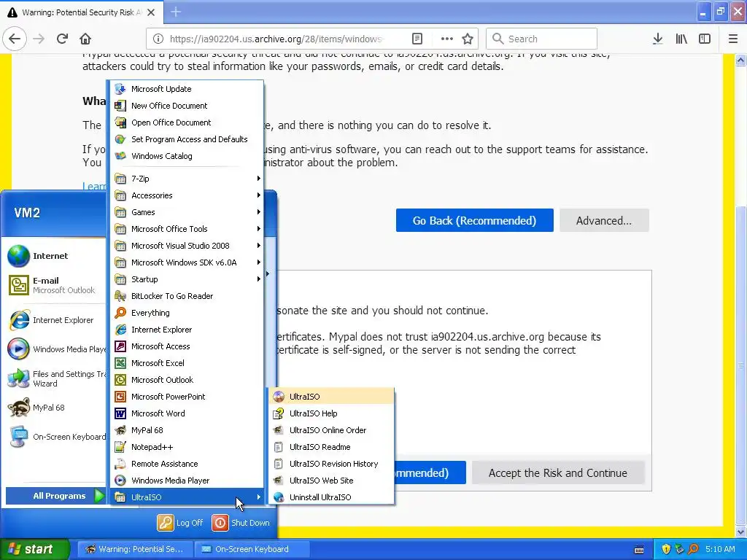Open Windows Catalog
Viewport: 747px width, 560px height.
[x=187, y=156]
